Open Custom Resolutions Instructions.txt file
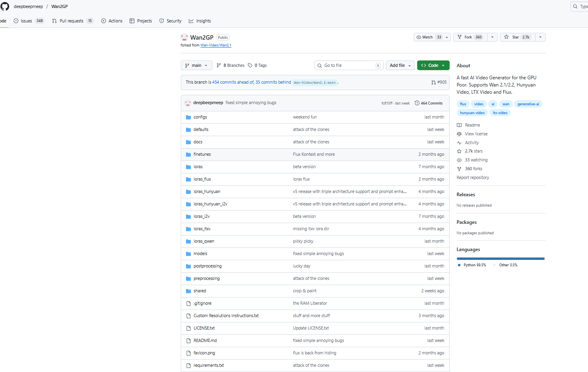Image resolution: width=588 pixels, height=372 pixels. pos(226,316)
